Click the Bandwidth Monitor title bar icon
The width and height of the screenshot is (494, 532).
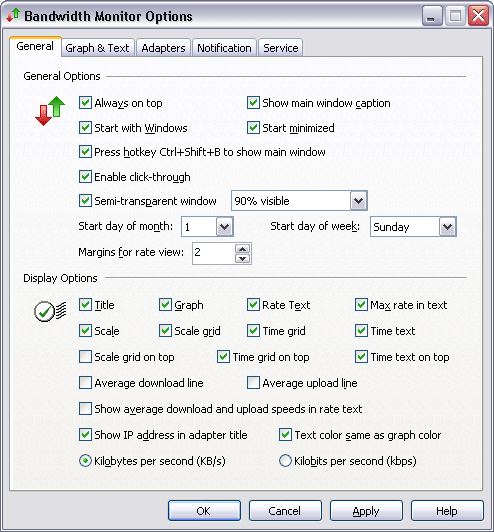[13, 16]
